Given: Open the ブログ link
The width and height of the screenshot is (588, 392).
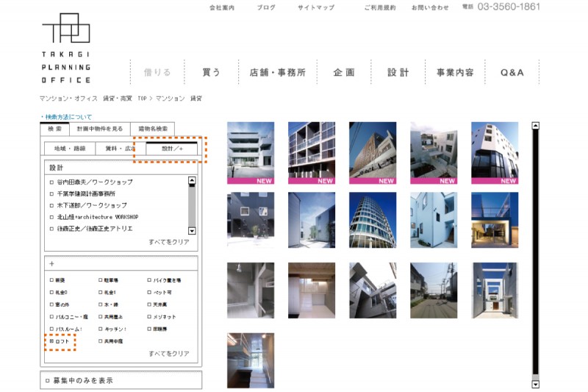Looking at the screenshot, I should 266,7.
